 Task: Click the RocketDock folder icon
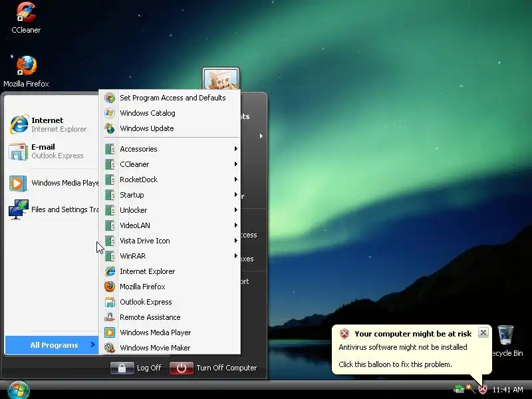(110, 180)
